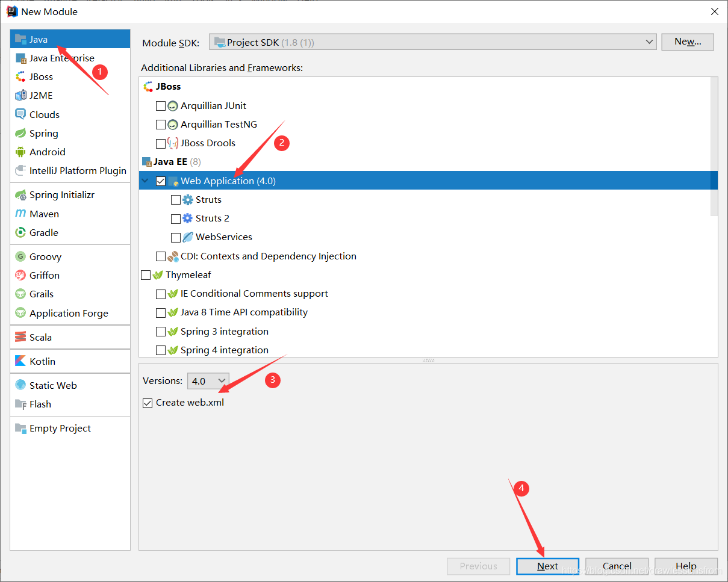Click the J2ME phone icon
This screenshot has width=728, height=582.
pyautogui.click(x=21, y=95)
